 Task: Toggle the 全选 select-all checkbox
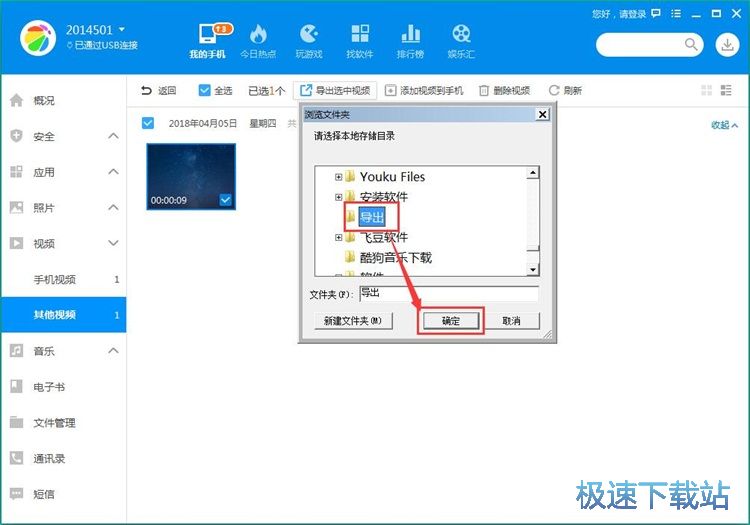click(204, 90)
